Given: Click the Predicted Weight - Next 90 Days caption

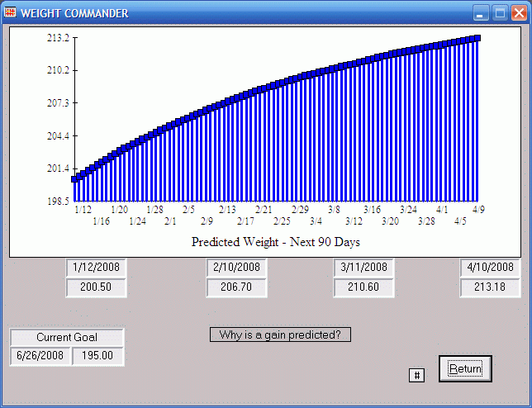Looking at the screenshot, I should (x=276, y=243).
